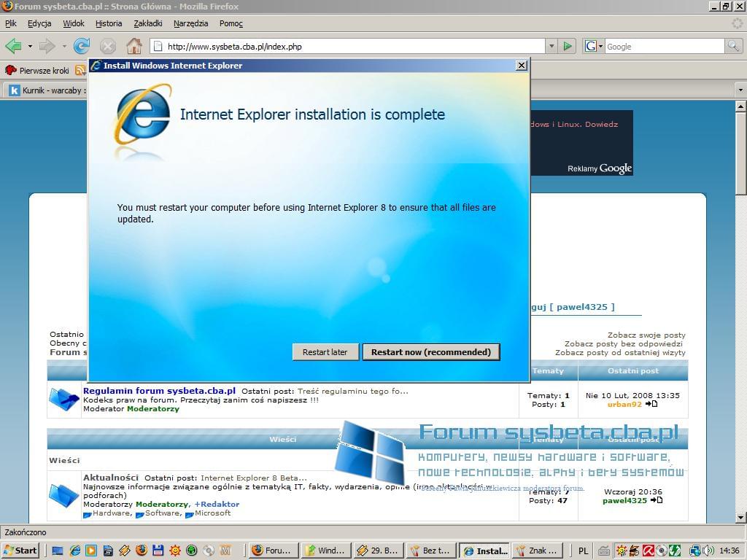
Task: Reload the page with Firefox refresh icon
Action: [x=82, y=46]
